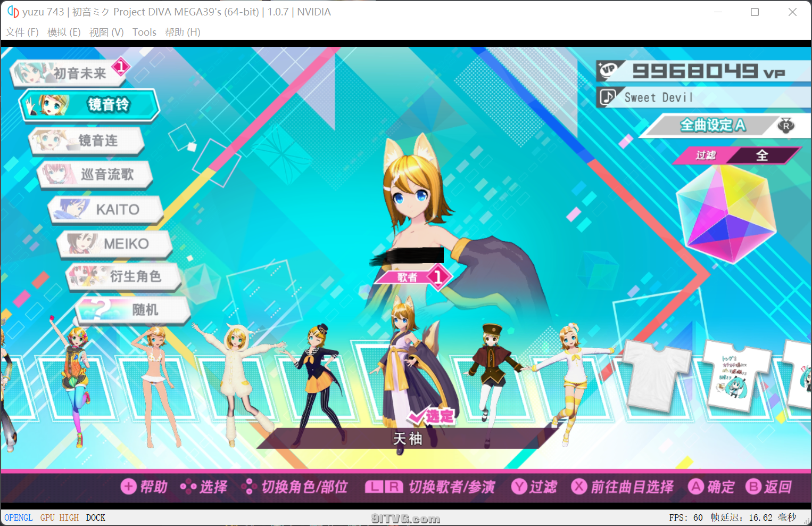Open the 衍生角色 category
The height and width of the screenshot is (526, 812).
pyautogui.click(x=123, y=277)
